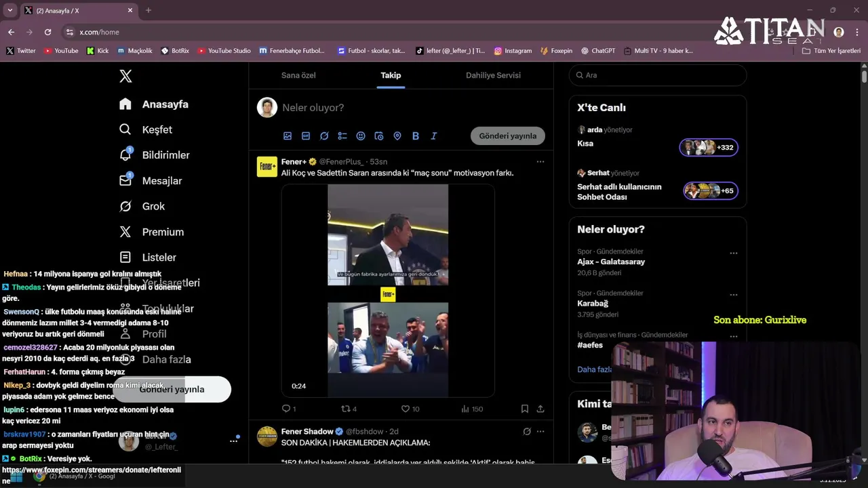Viewport: 868px width, 488px height.
Task: Toggle italic text in composer
Action: pyautogui.click(x=434, y=136)
